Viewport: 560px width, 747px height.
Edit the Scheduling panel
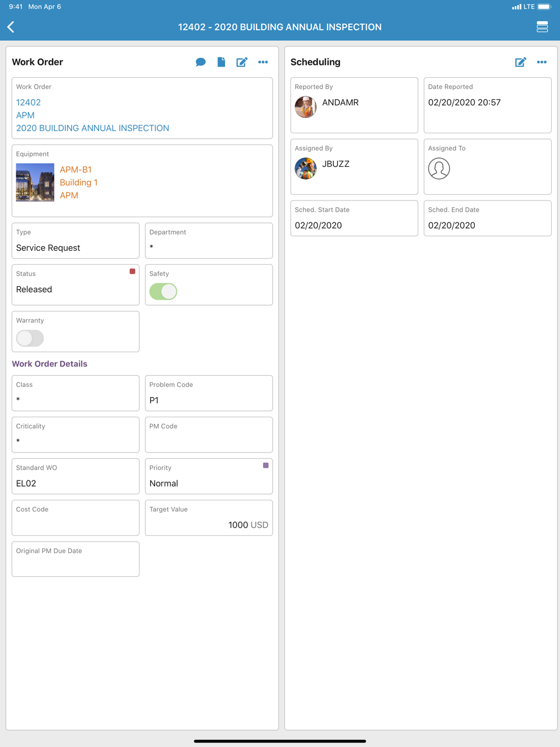(x=521, y=62)
